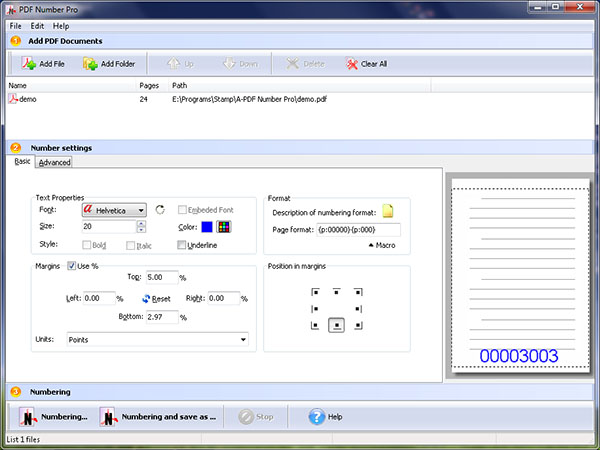Open the multicolor palette picker
Viewport: 600px width, 450px height.
pos(224,227)
